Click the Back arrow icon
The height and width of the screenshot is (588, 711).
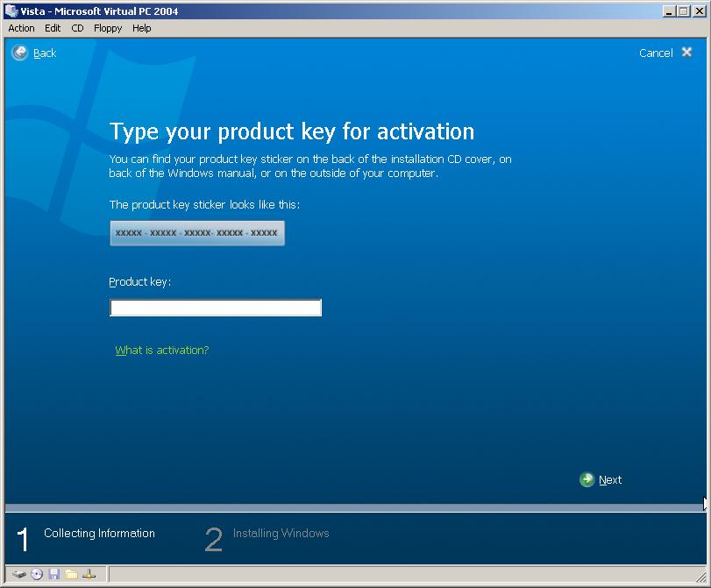[19, 53]
